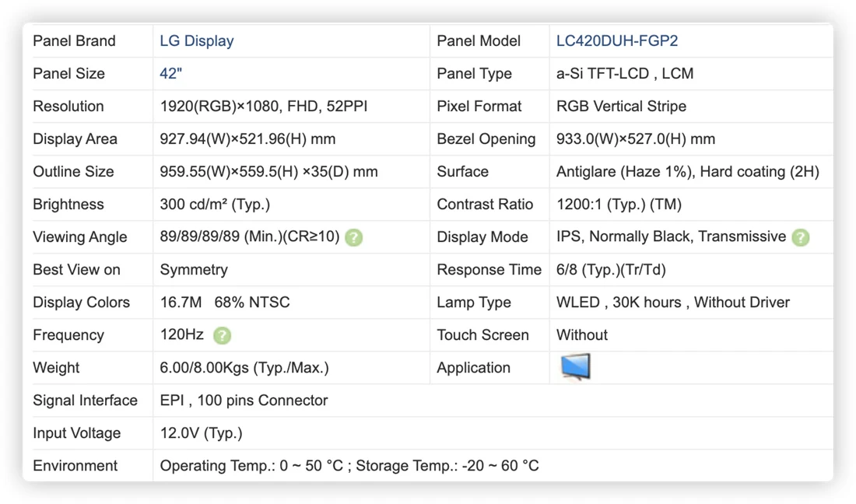The image size is (856, 504).
Task: Click the Touch Screen label
Action: point(483,335)
